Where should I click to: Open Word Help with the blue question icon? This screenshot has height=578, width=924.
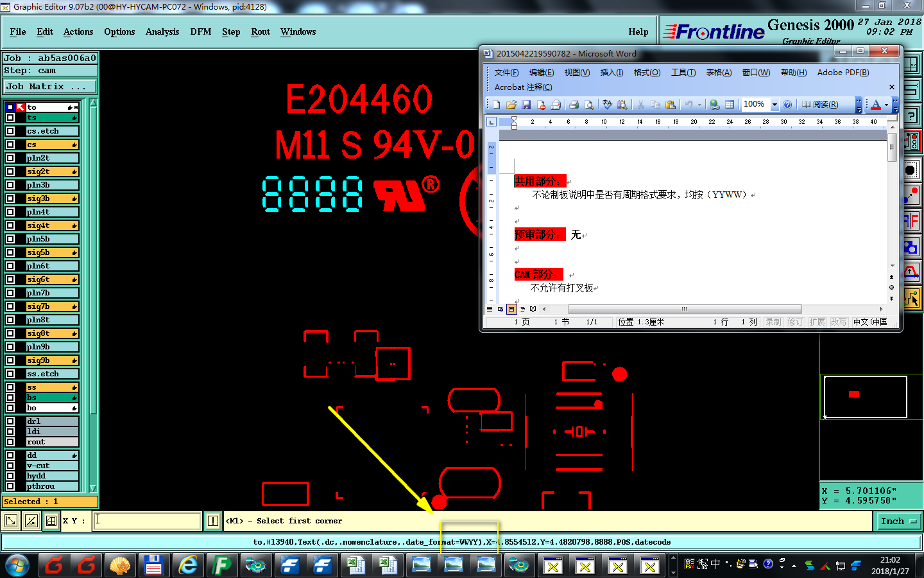point(787,105)
